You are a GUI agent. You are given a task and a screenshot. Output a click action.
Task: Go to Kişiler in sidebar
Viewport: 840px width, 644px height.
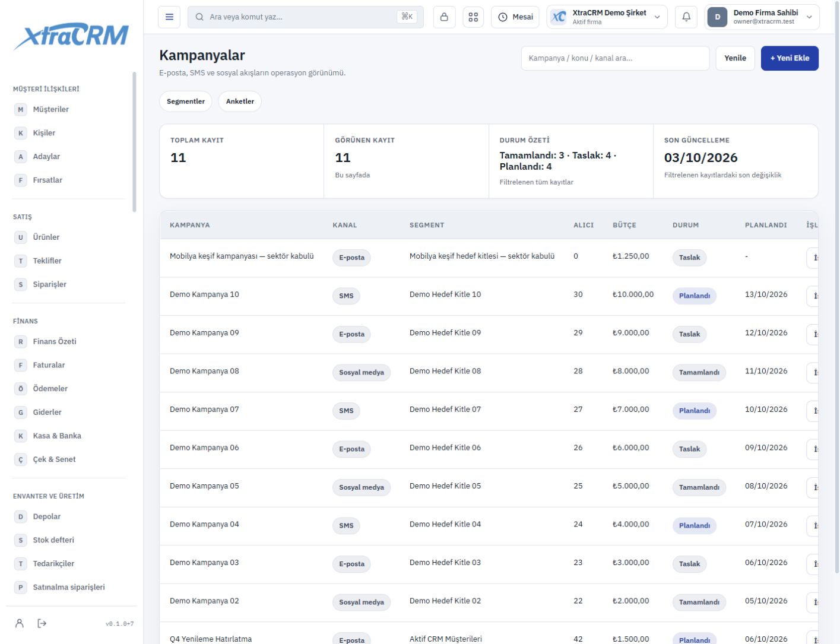[x=69, y=133]
